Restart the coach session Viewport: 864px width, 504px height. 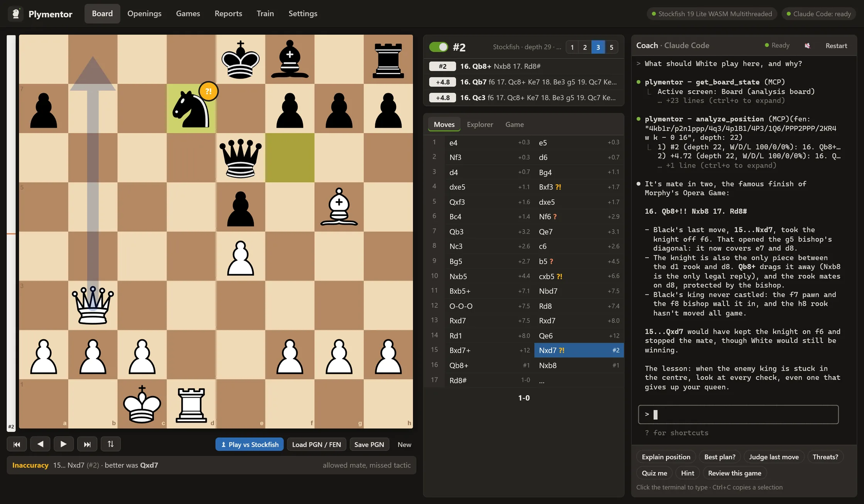click(836, 46)
